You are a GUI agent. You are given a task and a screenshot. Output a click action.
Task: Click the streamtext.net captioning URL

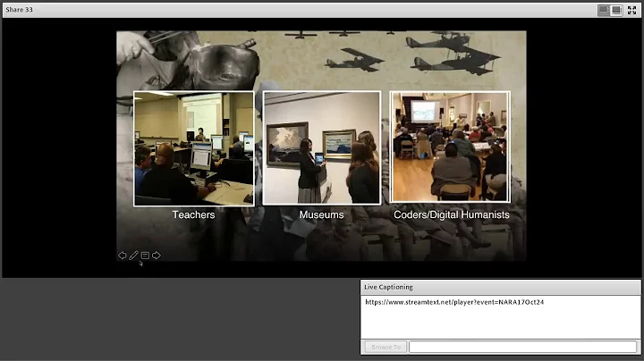pyautogui.click(x=454, y=302)
